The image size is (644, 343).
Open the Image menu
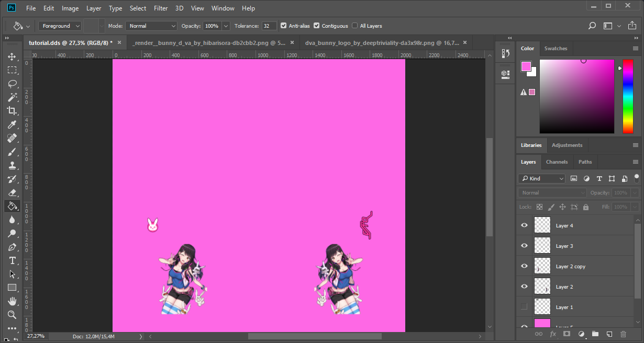70,8
